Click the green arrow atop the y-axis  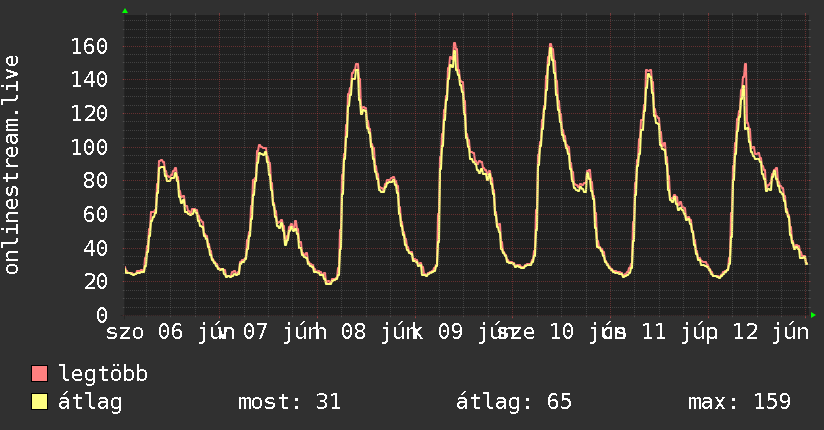click(x=125, y=11)
